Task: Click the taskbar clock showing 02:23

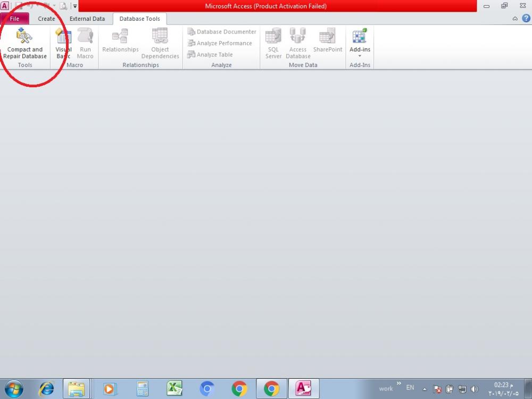Action: point(503,389)
